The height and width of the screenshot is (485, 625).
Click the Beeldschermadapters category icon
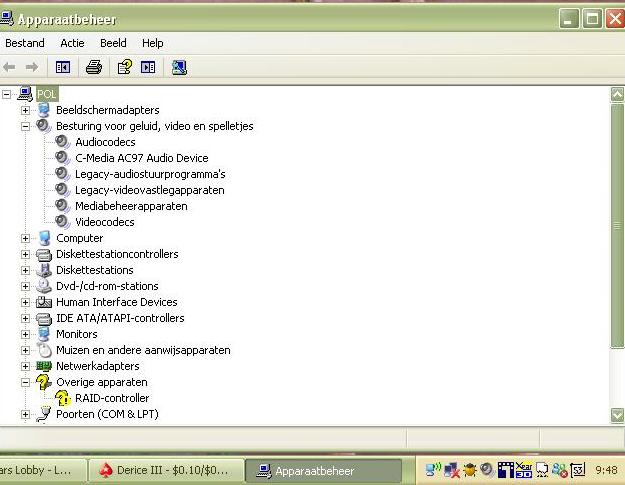tap(44, 110)
